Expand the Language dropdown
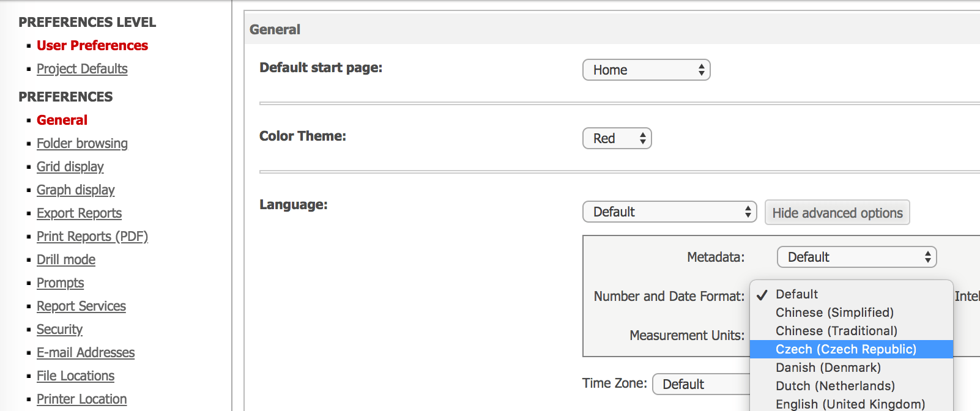This screenshot has width=980, height=411. (x=669, y=212)
